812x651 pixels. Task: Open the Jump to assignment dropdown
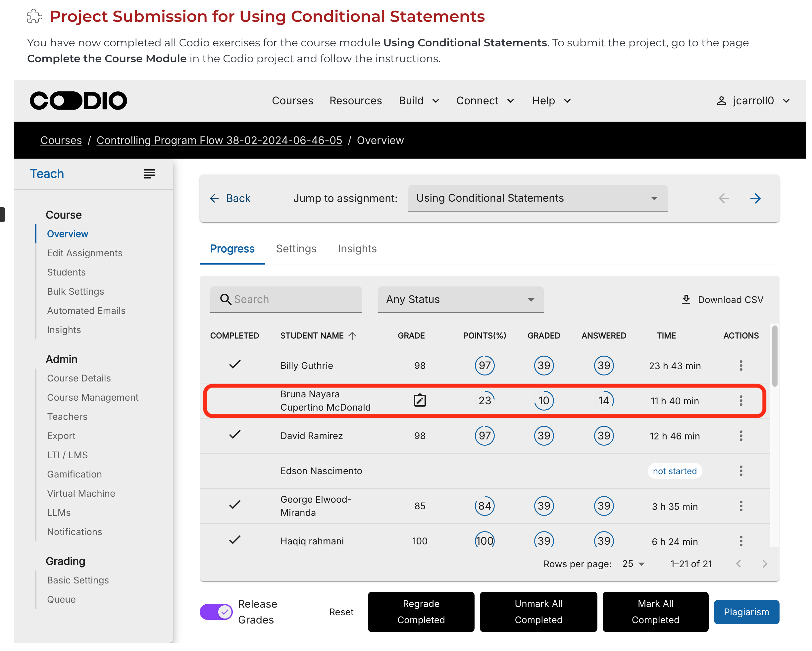[x=538, y=198]
